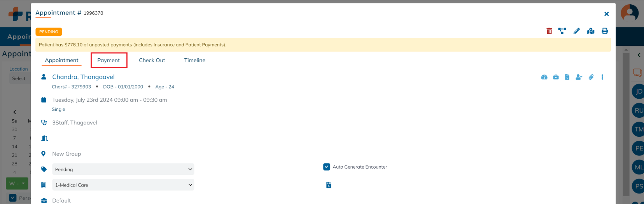
Task: Close the appointment dialog with X
Action: [606, 14]
